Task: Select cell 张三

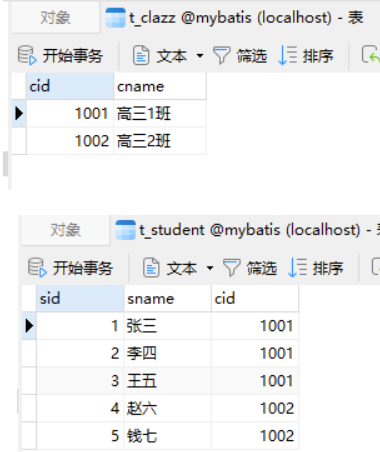Action: (167, 326)
